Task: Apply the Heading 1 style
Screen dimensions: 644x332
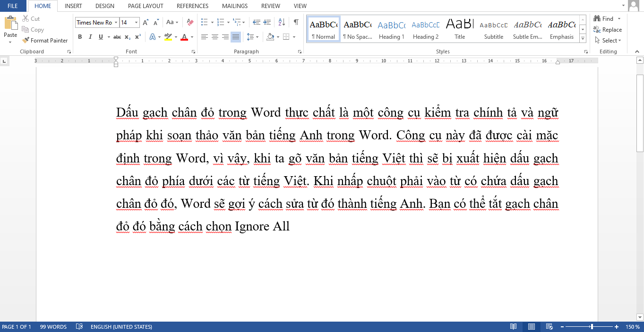Action: pyautogui.click(x=391, y=28)
